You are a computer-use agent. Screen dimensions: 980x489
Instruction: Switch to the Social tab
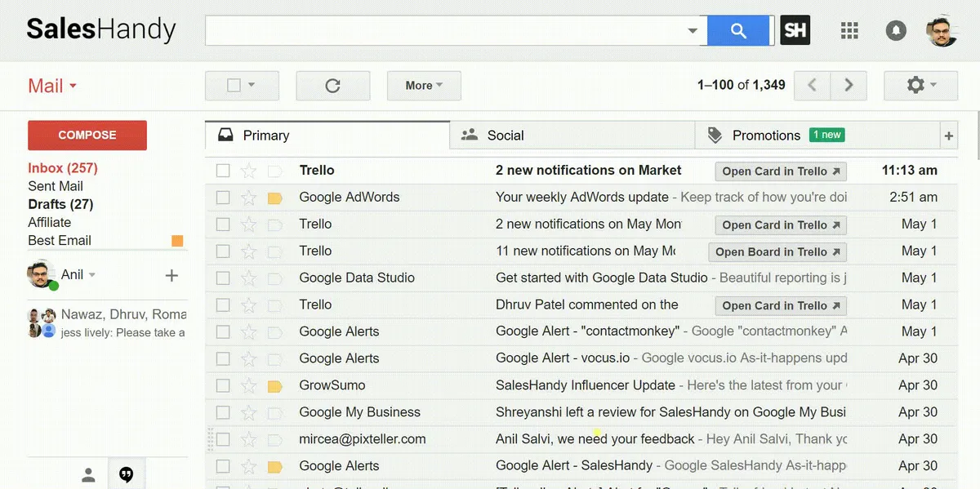pos(504,136)
